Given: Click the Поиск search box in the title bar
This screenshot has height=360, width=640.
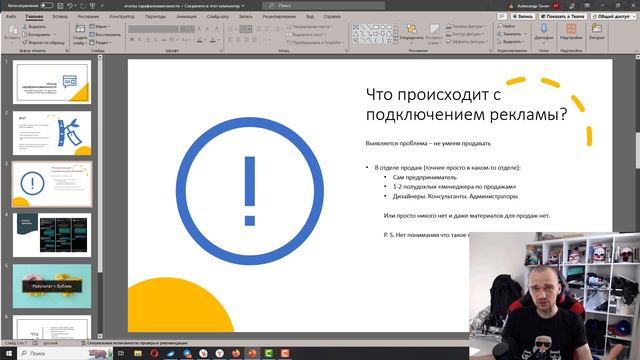Looking at the screenshot, I should (324, 5).
